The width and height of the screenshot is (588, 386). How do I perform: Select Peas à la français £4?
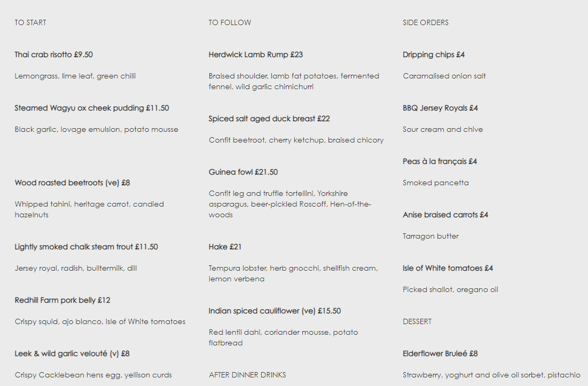[440, 162]
